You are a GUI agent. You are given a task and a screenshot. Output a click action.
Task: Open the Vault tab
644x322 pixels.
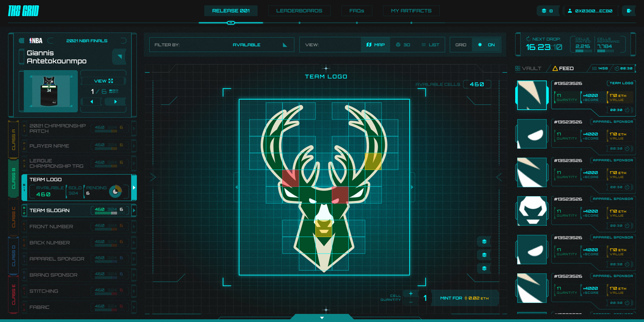pos(528,68)
